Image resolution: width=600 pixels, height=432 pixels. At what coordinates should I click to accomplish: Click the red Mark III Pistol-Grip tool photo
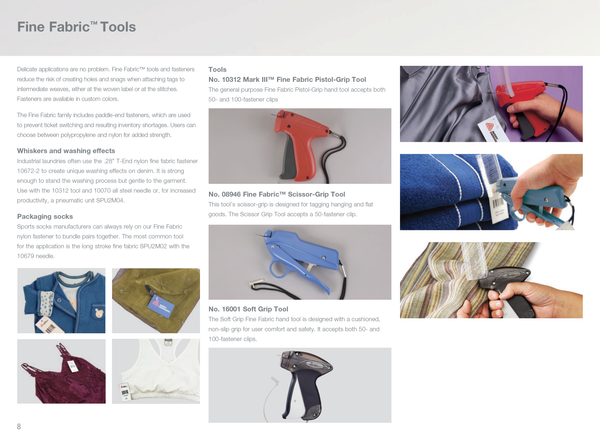pos(300,146)
